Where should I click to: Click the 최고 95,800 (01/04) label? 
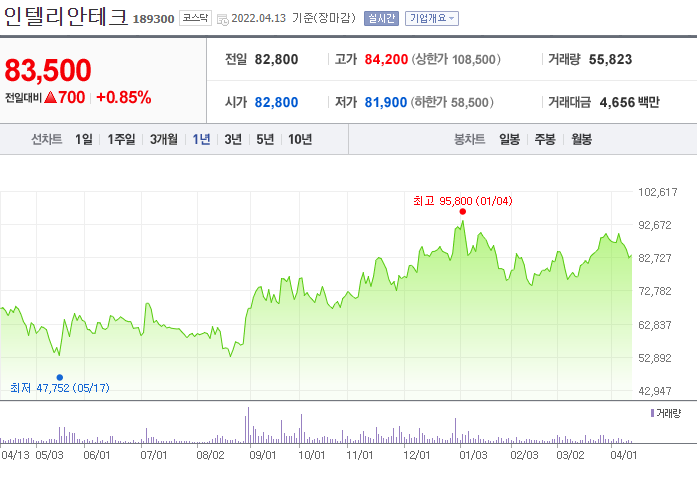pyautogui.click(x=463, y=201)
